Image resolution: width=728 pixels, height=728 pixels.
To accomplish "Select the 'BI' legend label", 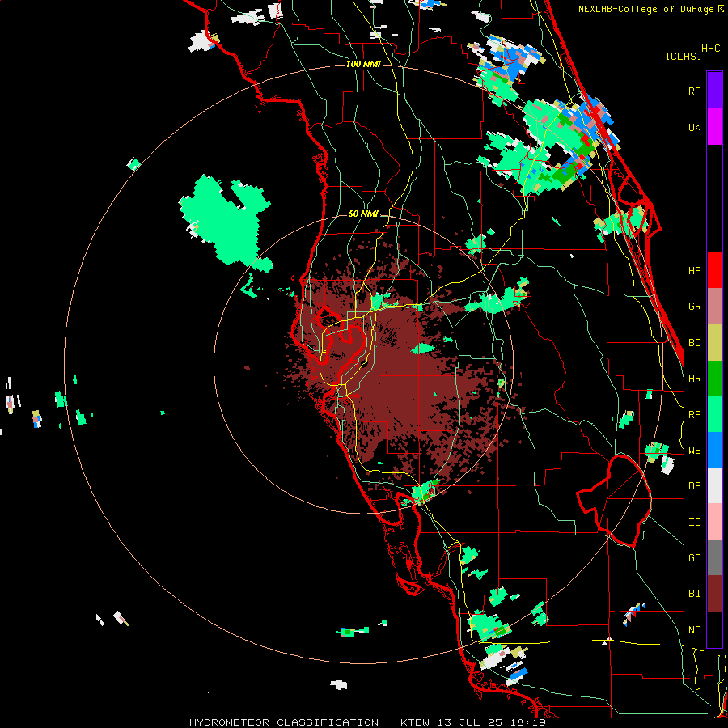I will [694, 594].
